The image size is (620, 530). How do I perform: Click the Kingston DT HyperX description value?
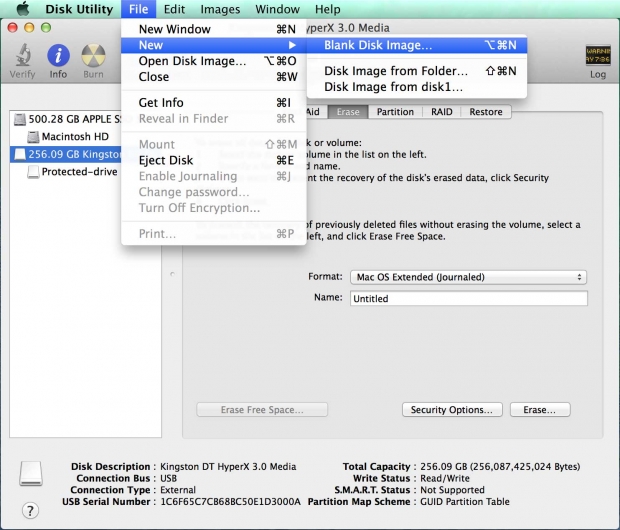(228, 467)
